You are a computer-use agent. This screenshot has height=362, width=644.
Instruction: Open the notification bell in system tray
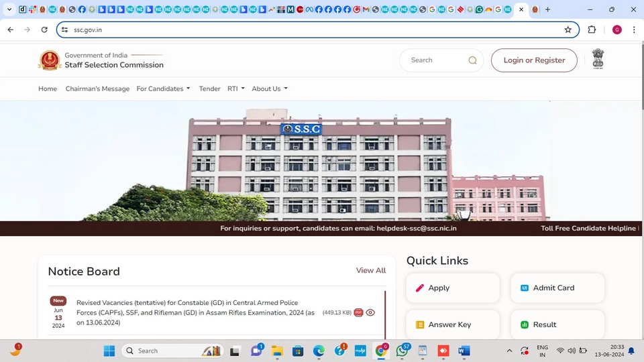tap(631, 351)
